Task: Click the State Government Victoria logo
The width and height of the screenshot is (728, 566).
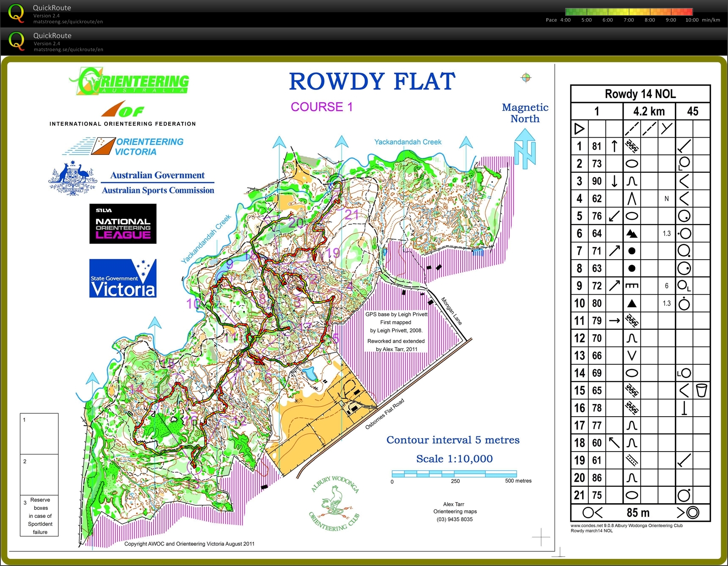Action: 122,279
